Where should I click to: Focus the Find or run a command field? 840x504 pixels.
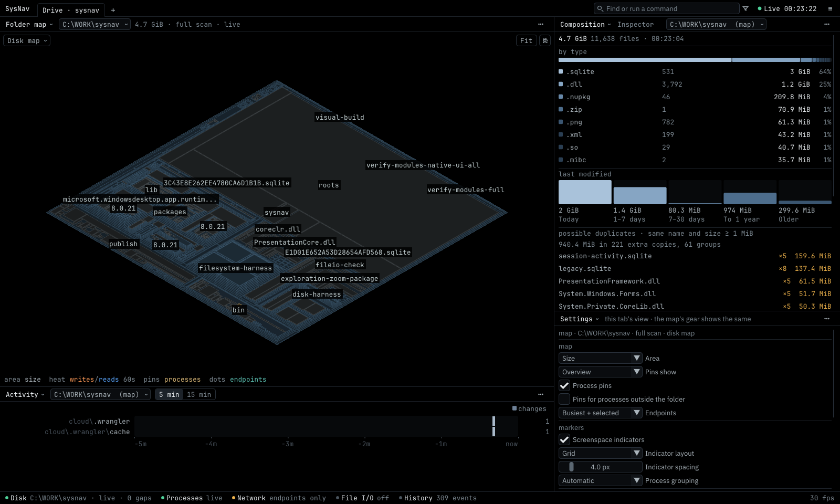tap(667, 8)
